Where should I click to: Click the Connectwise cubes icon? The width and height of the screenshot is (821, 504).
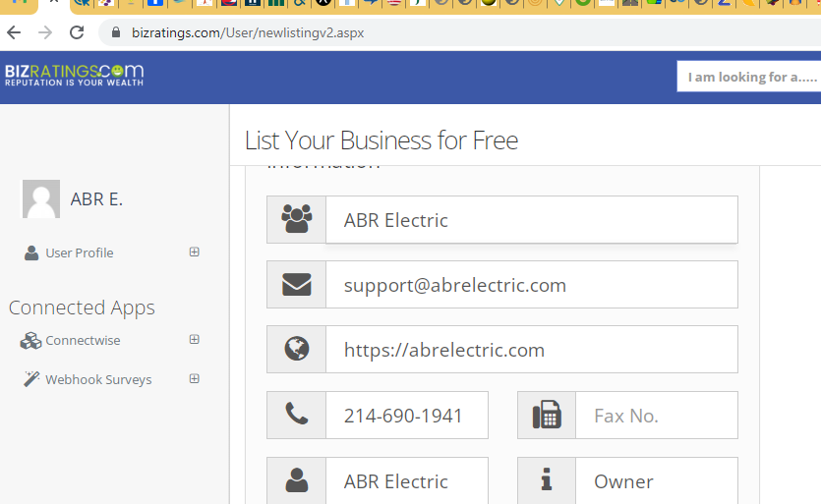click(30, 340)
